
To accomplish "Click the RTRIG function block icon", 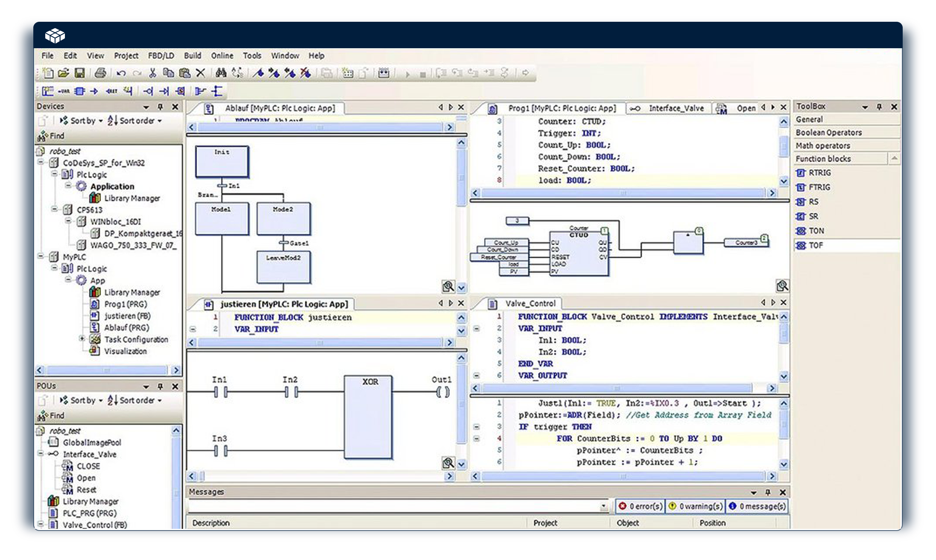I will pyautogui.click(x=800, y=173).
